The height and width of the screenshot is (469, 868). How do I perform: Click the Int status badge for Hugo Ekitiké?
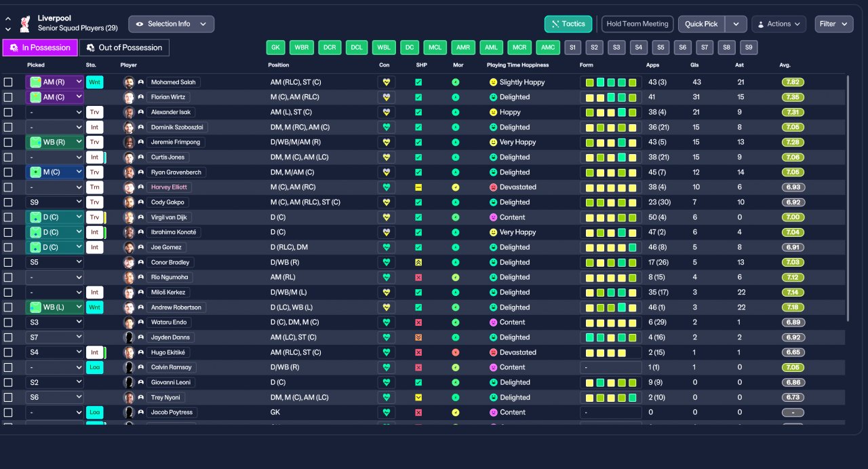tap(94, 352)
